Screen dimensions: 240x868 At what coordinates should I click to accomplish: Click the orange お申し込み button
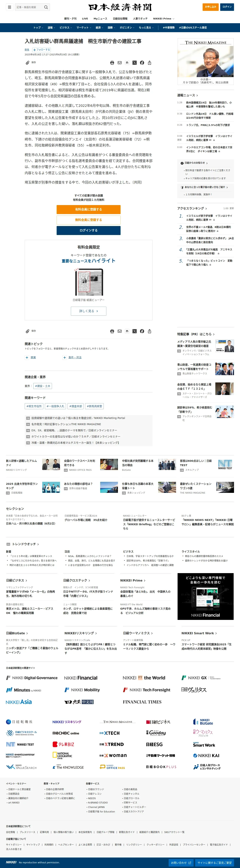coord(210,7)
